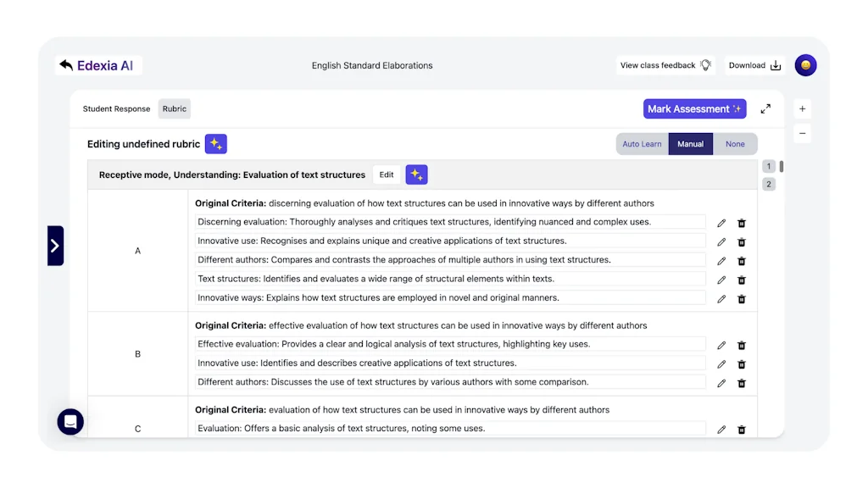Switch marking mode to None

tap(735, 144)
